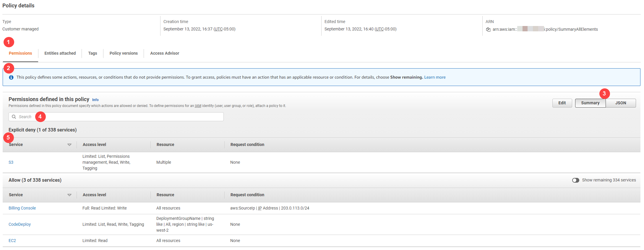View the Policy versions tab
Image resolution: width=644 pixels, height=250 pixels.
124,53
